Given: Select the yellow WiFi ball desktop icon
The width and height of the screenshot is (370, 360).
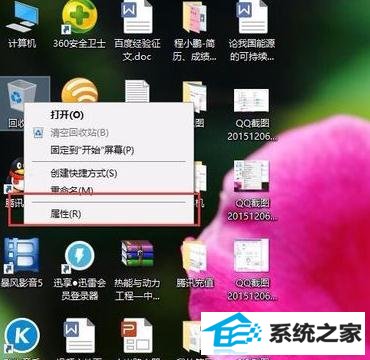Looking at the screenshot, I should click(80, 91).
